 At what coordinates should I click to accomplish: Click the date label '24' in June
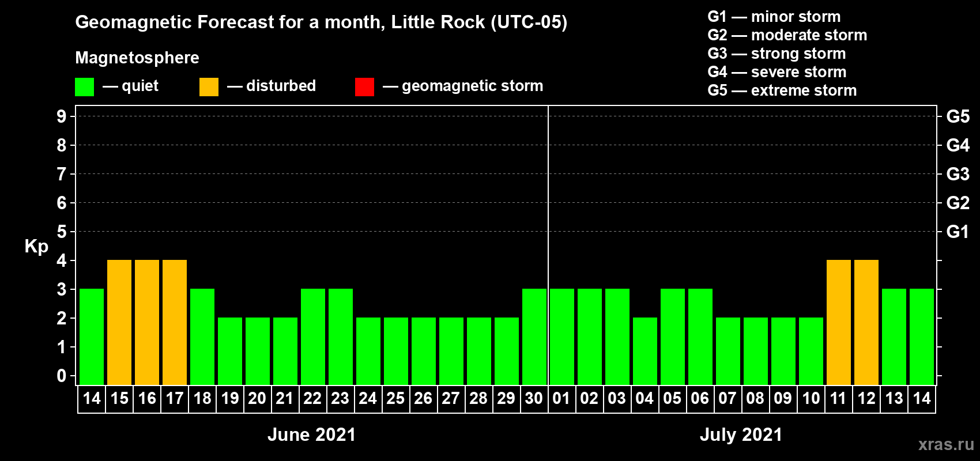tap(368, 398)
